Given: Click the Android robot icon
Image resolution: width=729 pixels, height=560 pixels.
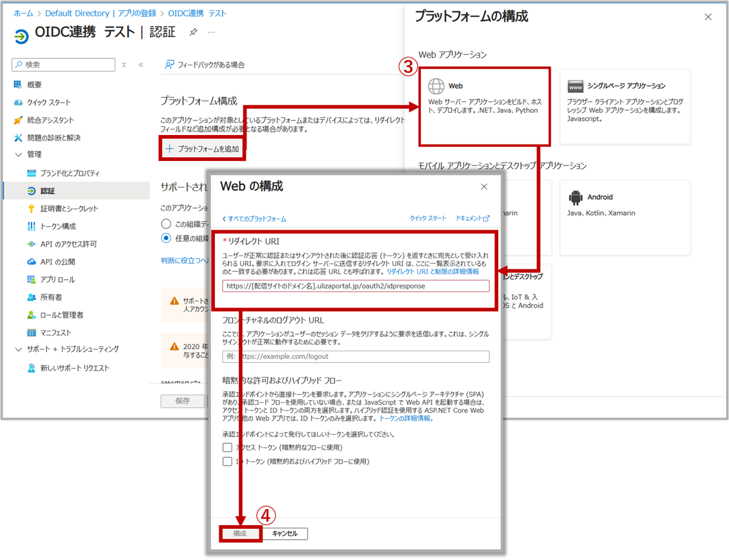Looking at the screenshot, I should [x=576, y=198].
